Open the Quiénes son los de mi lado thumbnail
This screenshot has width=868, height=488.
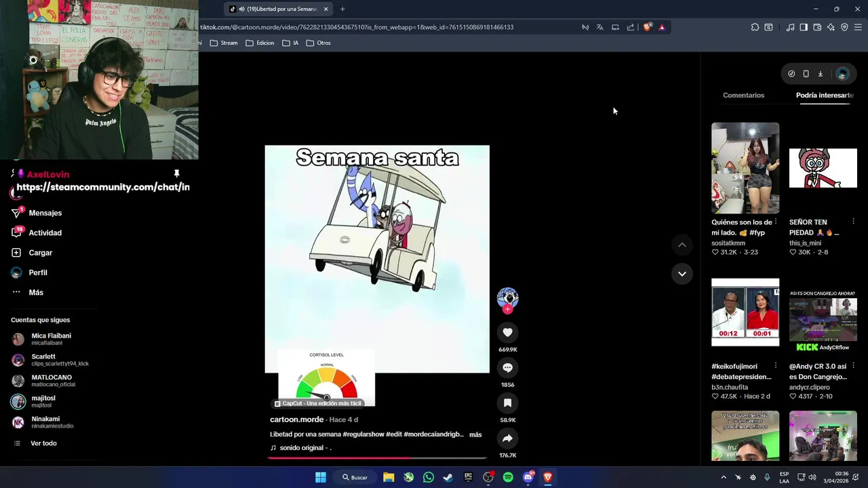[745, 168]
